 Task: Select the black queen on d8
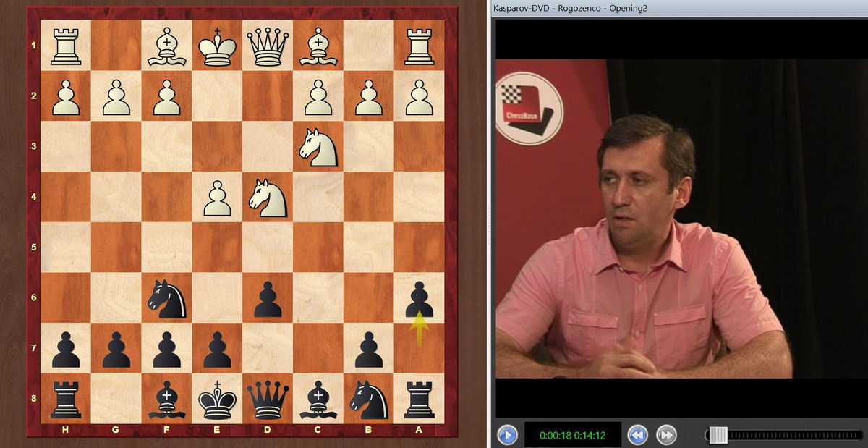pos(268,400)
